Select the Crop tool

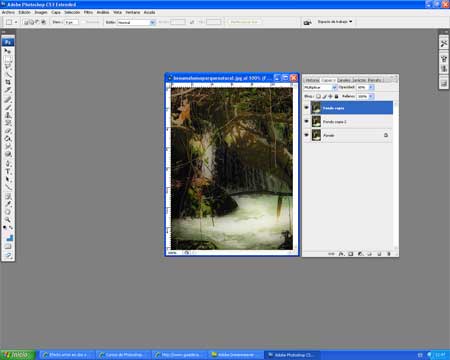tap(8, 82)
